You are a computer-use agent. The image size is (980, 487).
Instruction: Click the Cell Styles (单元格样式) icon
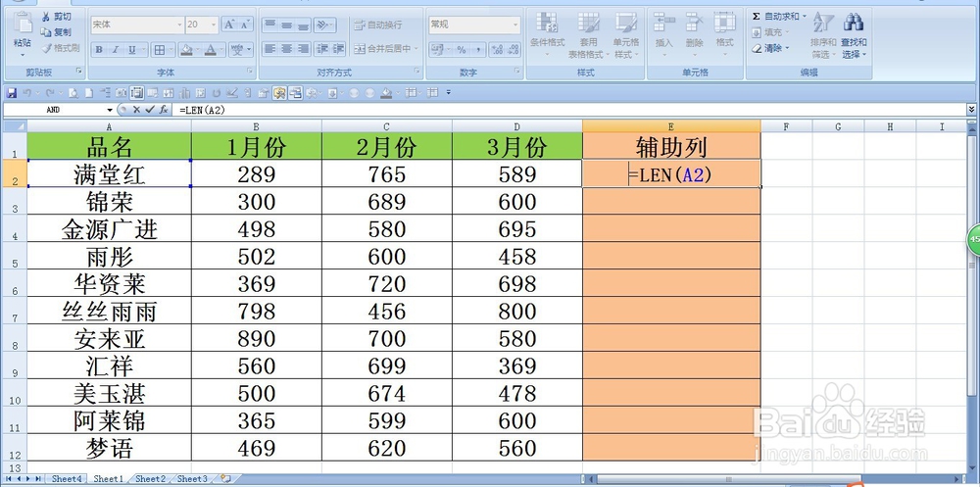click(x=625, y=23)
